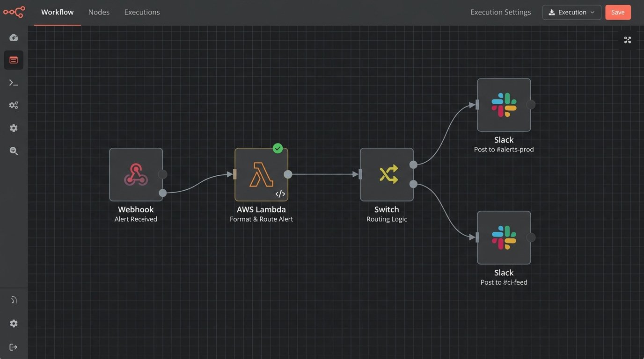Go to the Nodes tab
Viewport: 644px width, 359px height.
98,12
